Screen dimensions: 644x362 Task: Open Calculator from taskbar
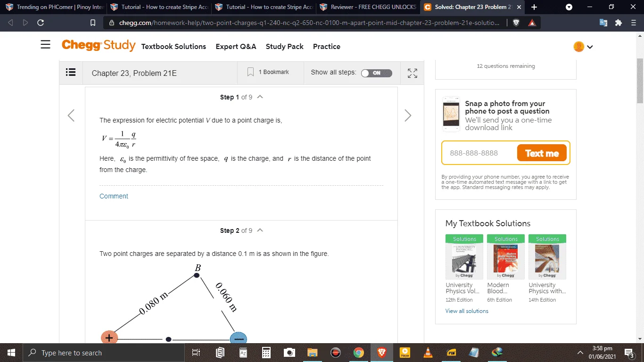click(266, 353)
